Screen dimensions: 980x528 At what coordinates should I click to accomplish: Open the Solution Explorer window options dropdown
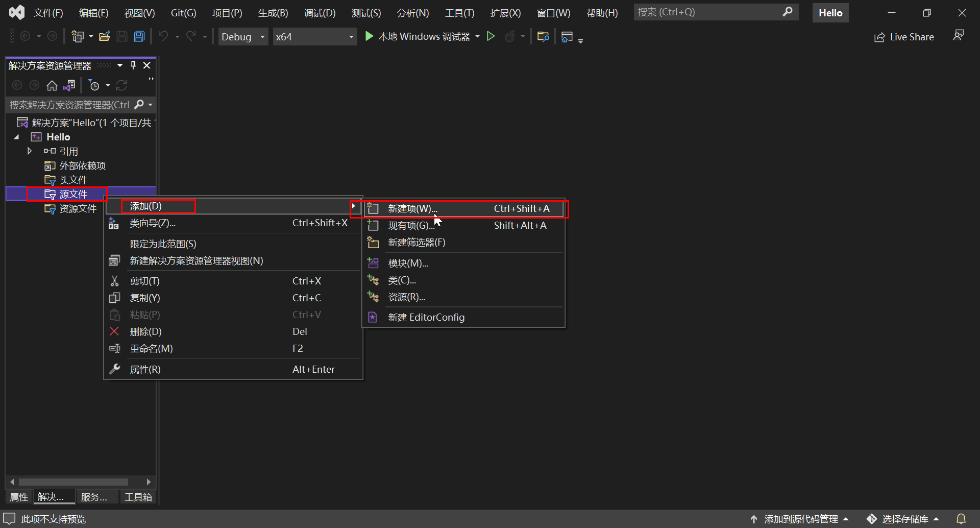tap(120, 65)
